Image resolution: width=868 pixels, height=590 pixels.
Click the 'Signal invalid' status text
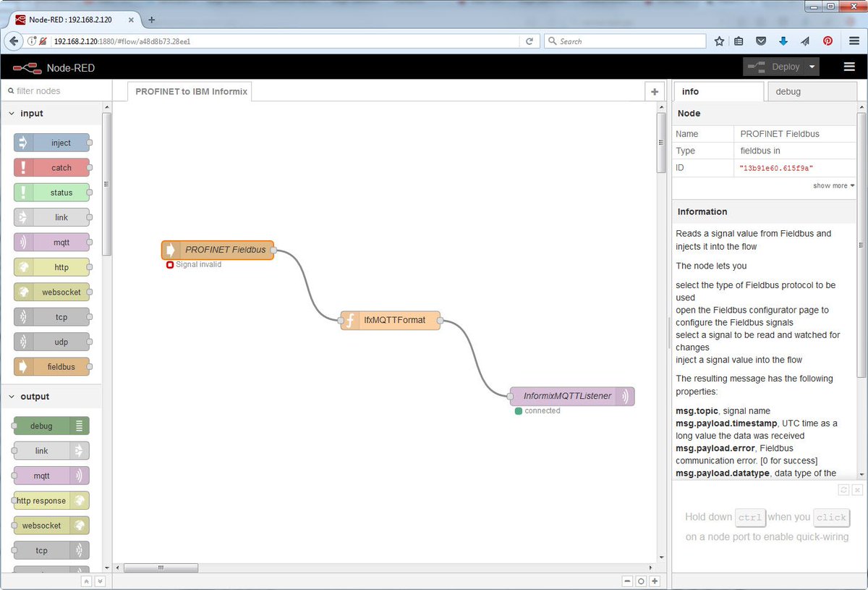(x=198, y=265)
